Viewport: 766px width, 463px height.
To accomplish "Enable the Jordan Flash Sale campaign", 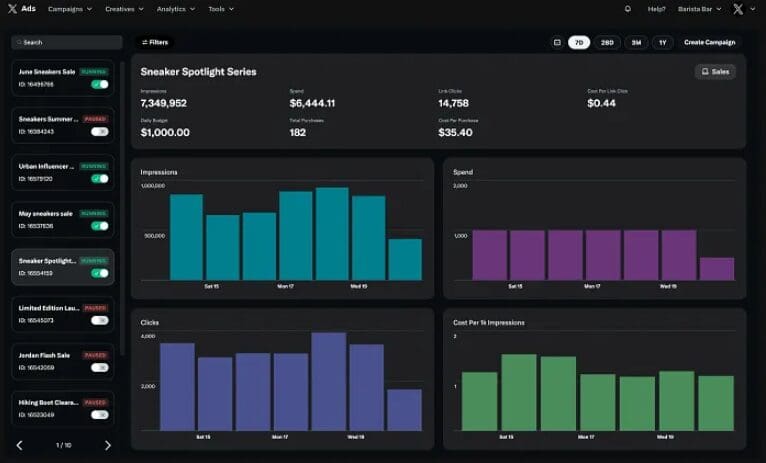I will [x=99, y=367].
